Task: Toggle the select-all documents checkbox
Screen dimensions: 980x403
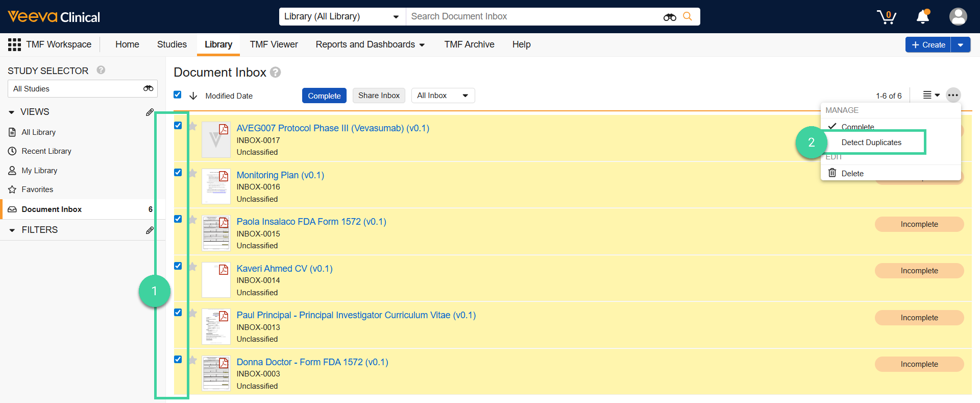Action: pyautogui.click(x=178, y=94)
